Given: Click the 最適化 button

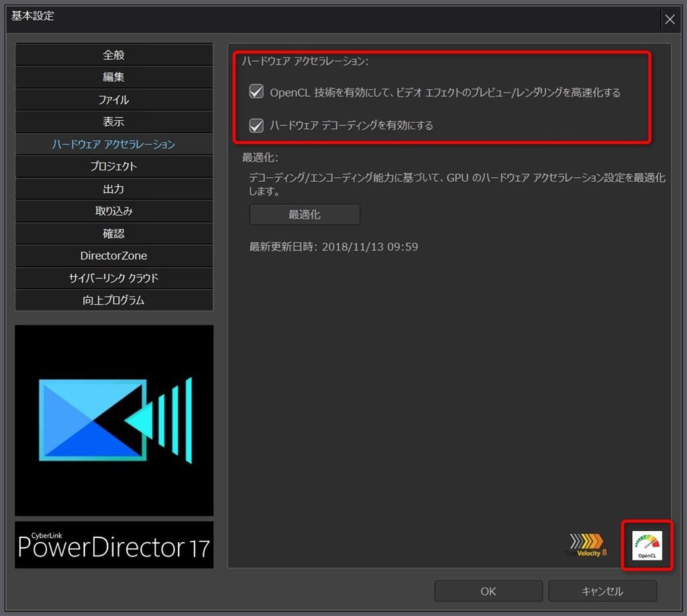Looking at the screenshot, I should pos(305,214).
